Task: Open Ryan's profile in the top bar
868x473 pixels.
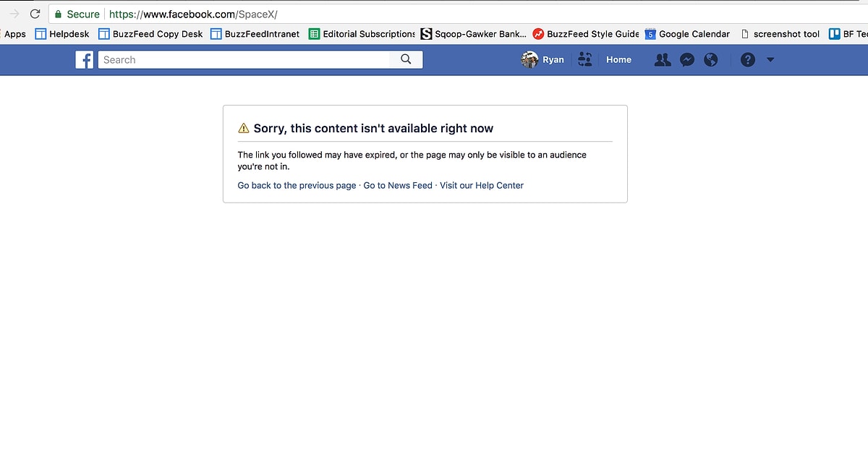Action: pos(543,60)
